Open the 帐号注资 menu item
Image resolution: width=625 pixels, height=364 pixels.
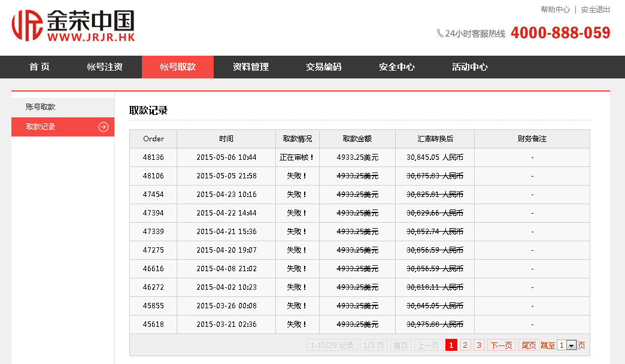click(x=105, y=67)
